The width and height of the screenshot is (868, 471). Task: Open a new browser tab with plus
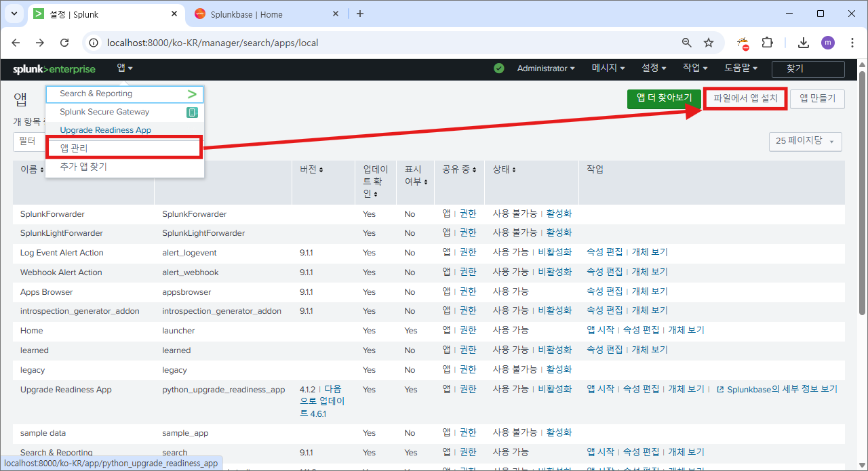coord(360,14)
